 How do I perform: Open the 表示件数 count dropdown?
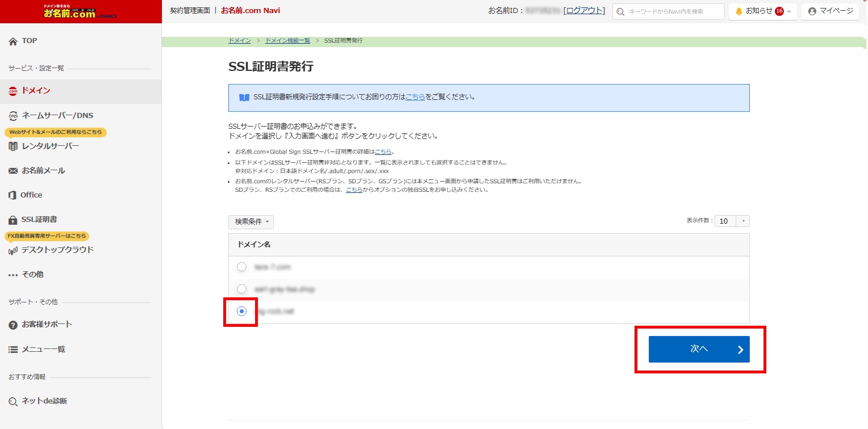tap(732, 221)
